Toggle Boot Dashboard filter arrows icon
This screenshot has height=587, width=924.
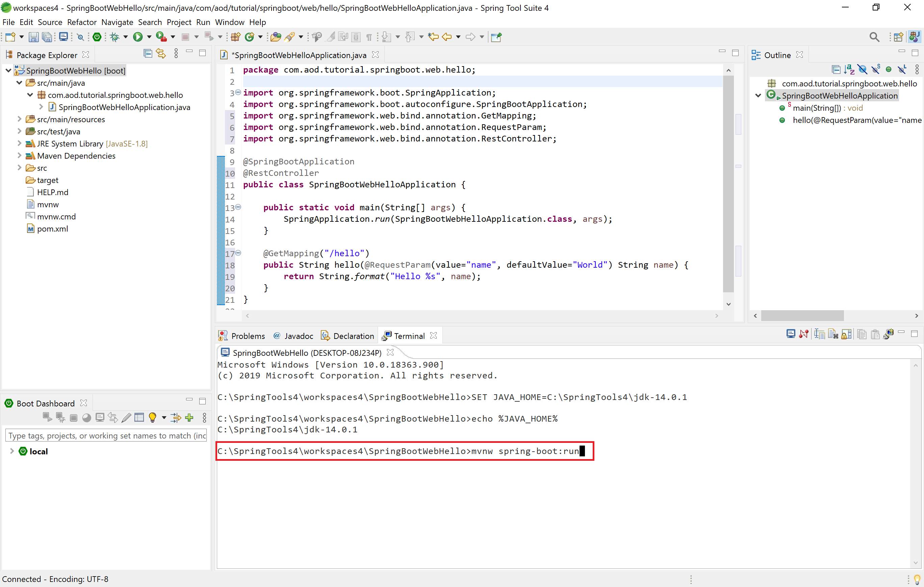pos(176,418)
